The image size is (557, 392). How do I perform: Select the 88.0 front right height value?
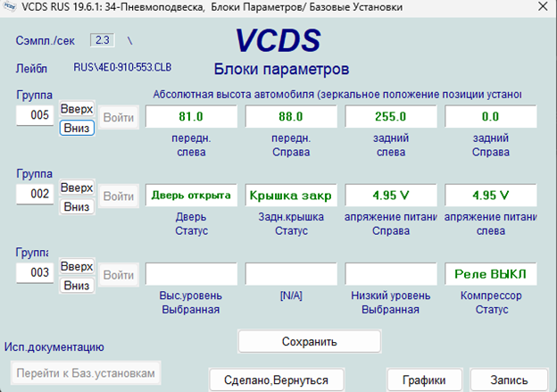tap(291, 117)
